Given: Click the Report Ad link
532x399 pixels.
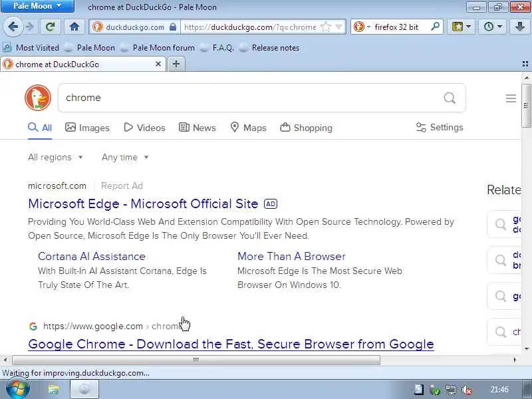Looking at the screenshot, I should (x=122, y=186).
